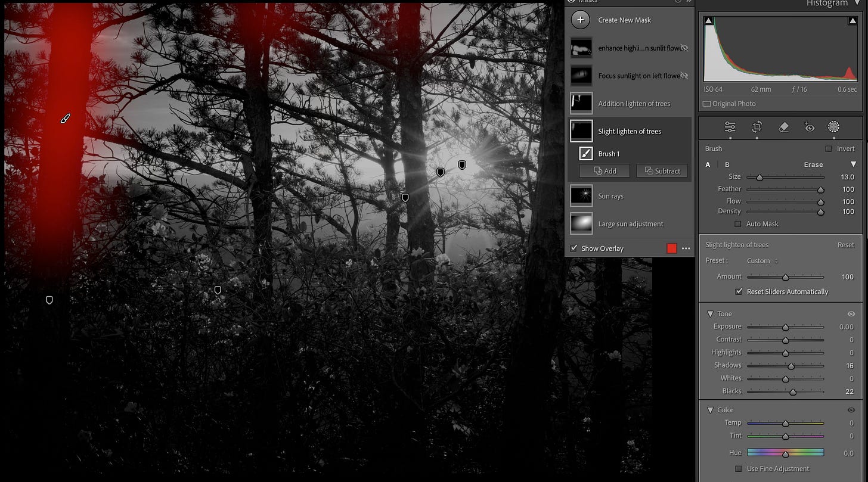Screen dimensions: 868x482
Task: Toggle the Color panel eye switch
Action: 851,410
